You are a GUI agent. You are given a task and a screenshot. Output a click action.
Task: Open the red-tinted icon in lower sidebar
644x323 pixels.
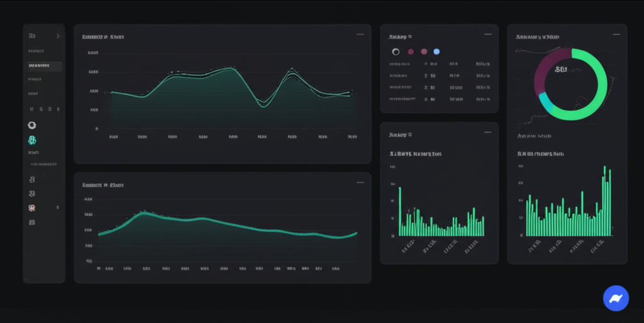point(32,207)
